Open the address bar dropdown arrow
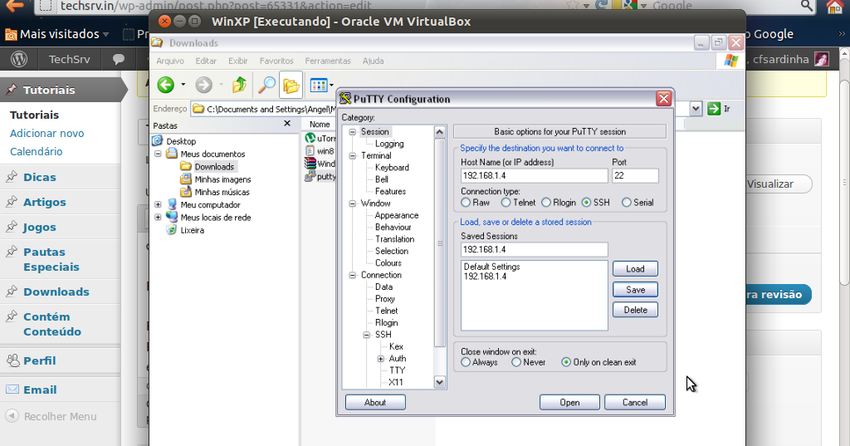850x446 pixels. (x=696, y=109)
